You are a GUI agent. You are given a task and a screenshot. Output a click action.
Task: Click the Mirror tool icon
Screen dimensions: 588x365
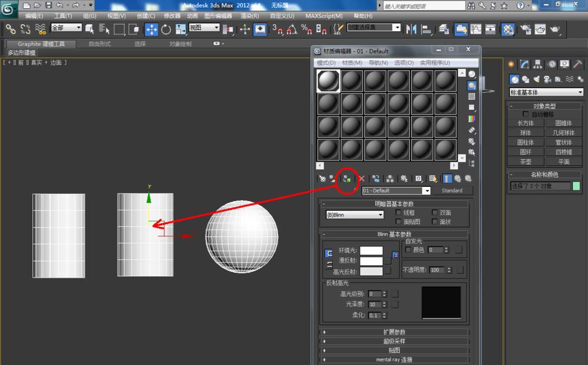412,29
